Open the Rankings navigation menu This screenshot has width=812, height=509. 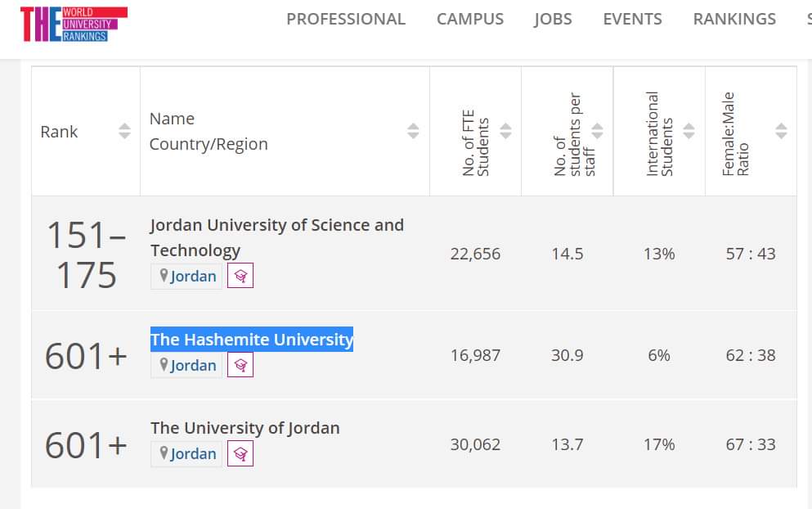(x=734, y=19)
